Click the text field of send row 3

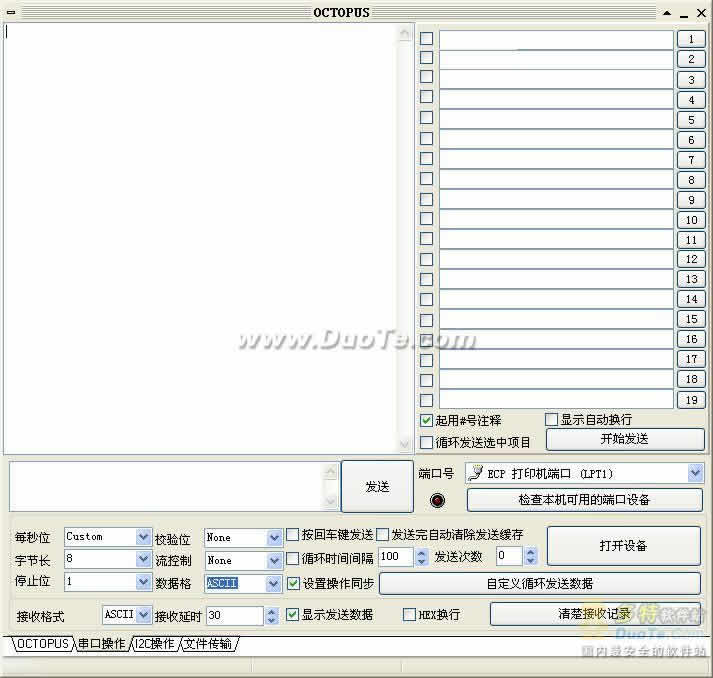pos(556,79)
